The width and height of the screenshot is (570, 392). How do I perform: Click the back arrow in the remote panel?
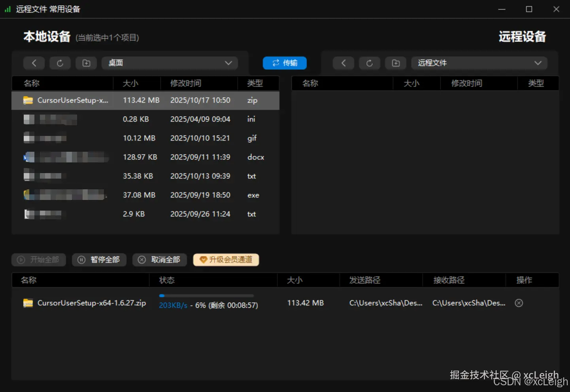pyautogui.click(x=343, y=63)
